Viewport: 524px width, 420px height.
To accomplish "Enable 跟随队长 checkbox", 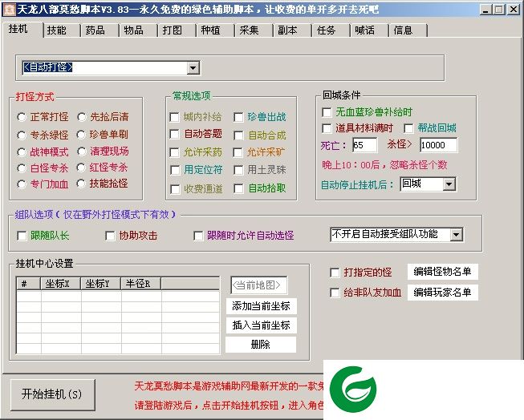I will tap(22, 236).
